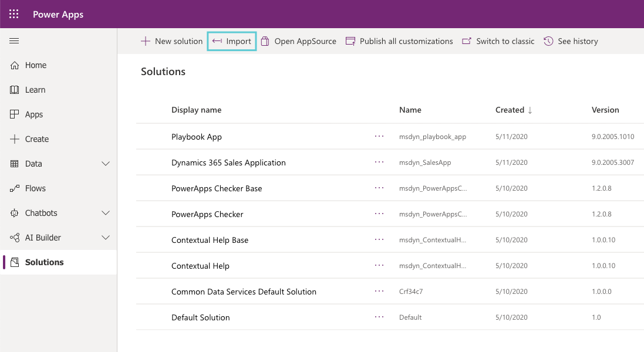Open more options for Dynamics 365 Sales Application

click(379, 162)
